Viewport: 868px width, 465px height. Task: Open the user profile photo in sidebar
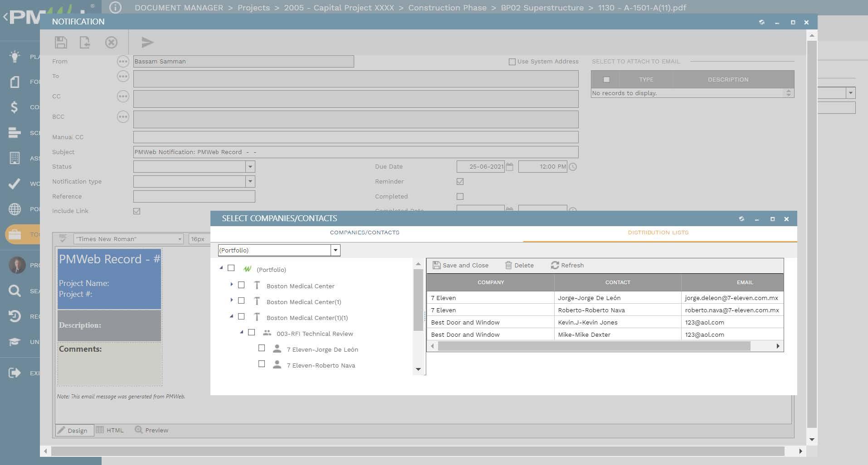click(x=17, y=265)
